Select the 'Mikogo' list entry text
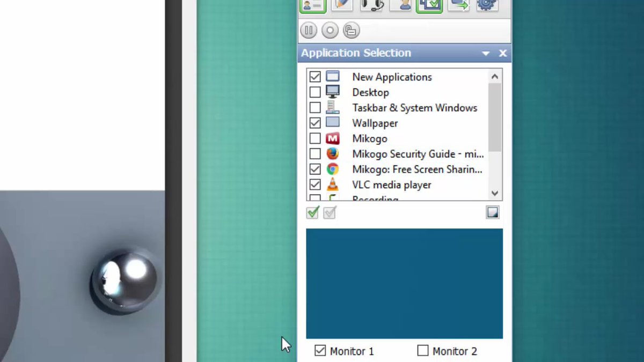644x362 pixels. 369,139
